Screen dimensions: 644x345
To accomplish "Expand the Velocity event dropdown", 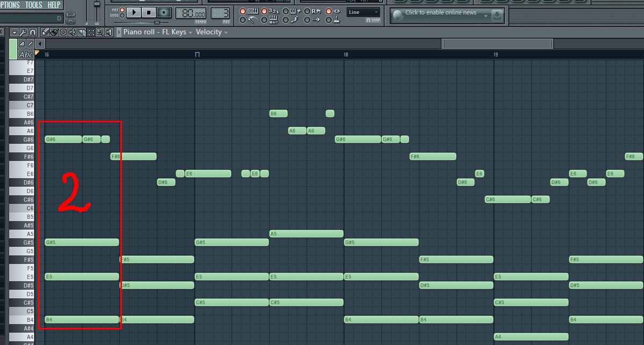I will (212, 32).
